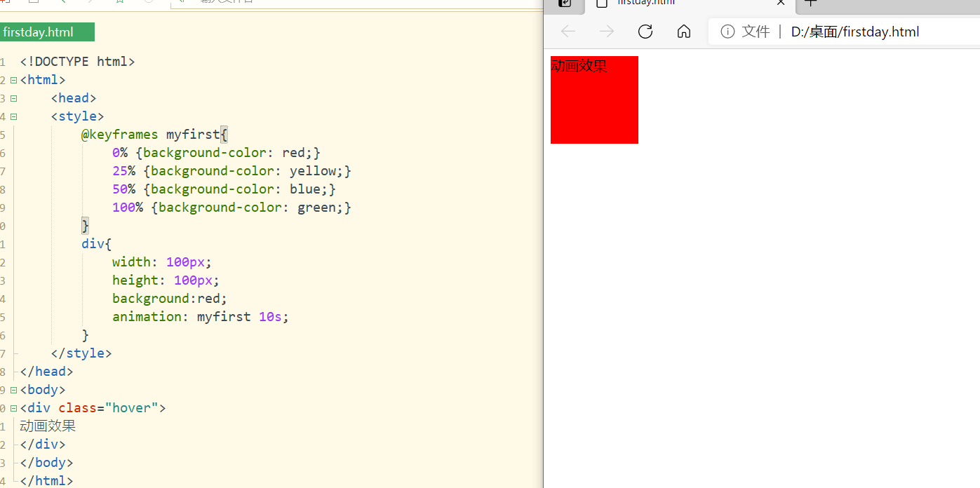Collapse the <body> fold marker
Viewport: 980px width, 488px height.
coord(13,390)
